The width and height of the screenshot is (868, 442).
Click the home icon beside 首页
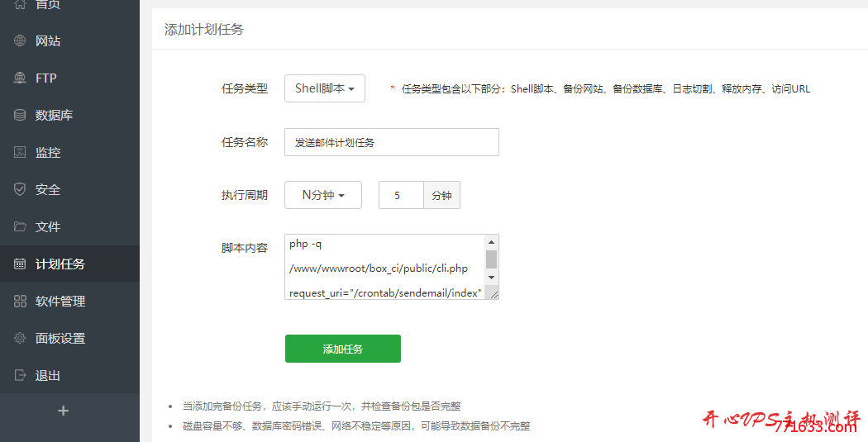pos(20,4)
